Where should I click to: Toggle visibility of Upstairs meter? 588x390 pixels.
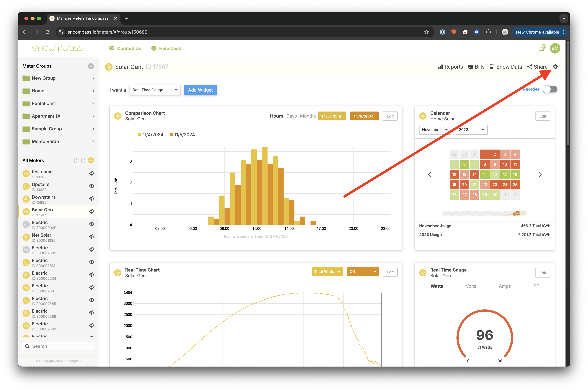pyautogui.click(x=92, y=186)
